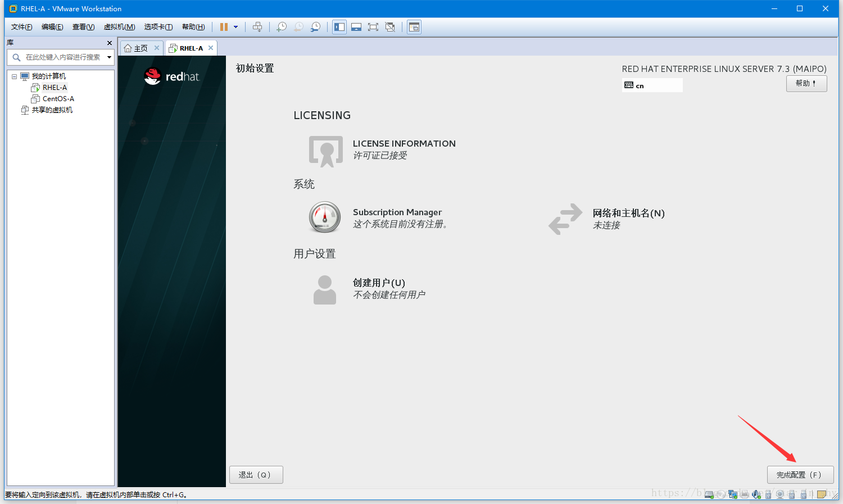This screenshot has width=843, height=504.
Task: Click the send Ctrl+Alt+Del toolbar icon
Action: pyautogui.click(x=257, y=27)
